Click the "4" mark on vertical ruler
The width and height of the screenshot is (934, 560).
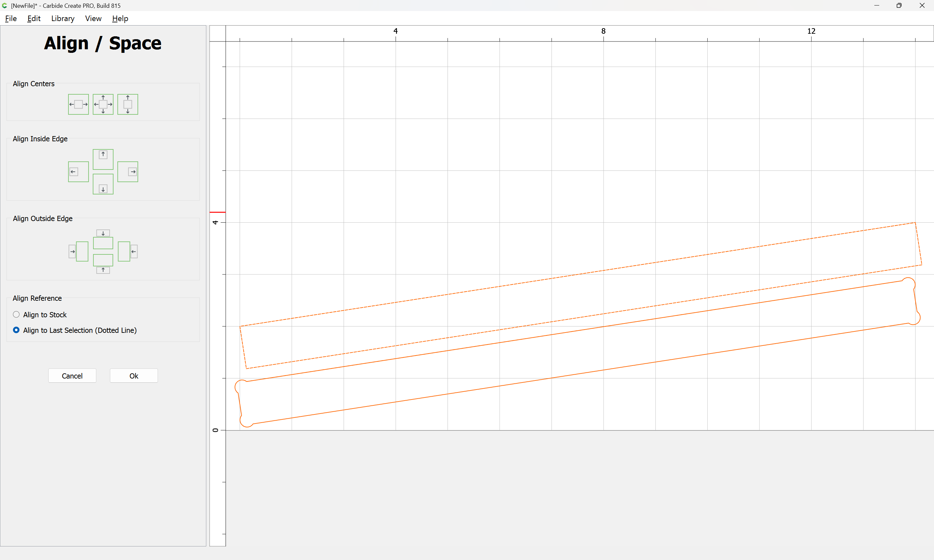[215, 222]
